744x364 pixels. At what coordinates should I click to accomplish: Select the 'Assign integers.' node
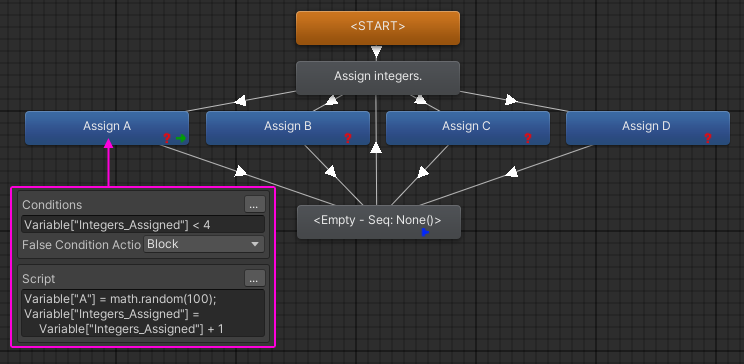point(378,78)
